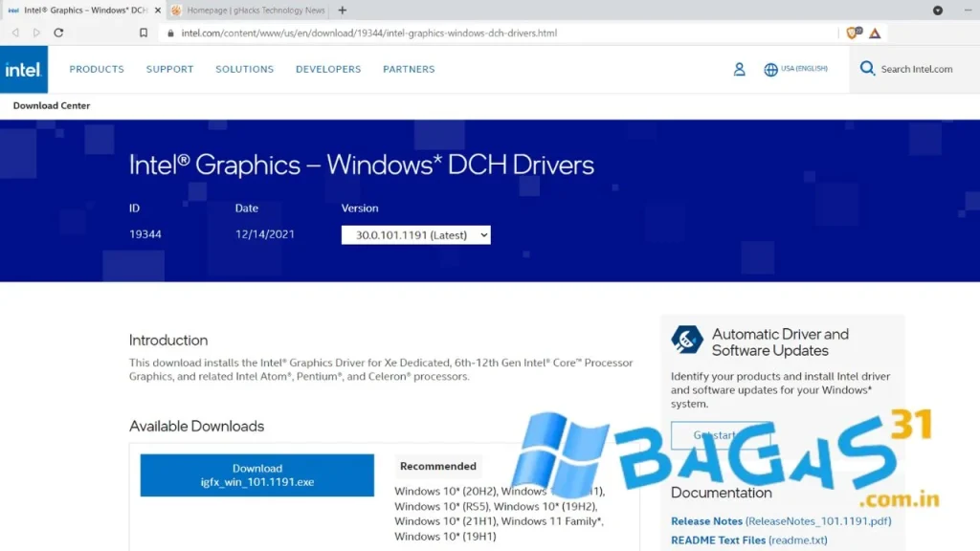The height and width of the screenshot is (551, 980).
Task: Click the Version label
Action: pos(360,208)
